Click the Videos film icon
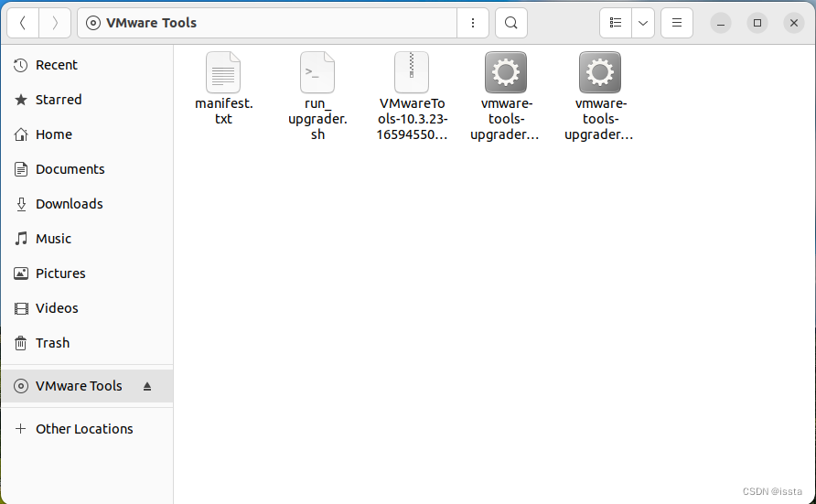Image resolution: width=816 pixels, height=504 pixels. pos(21,308)
